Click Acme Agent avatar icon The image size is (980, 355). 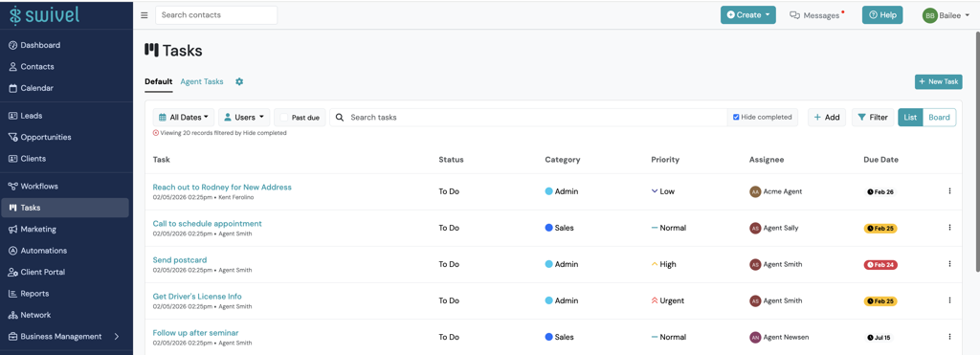click(x=755, y=192)
